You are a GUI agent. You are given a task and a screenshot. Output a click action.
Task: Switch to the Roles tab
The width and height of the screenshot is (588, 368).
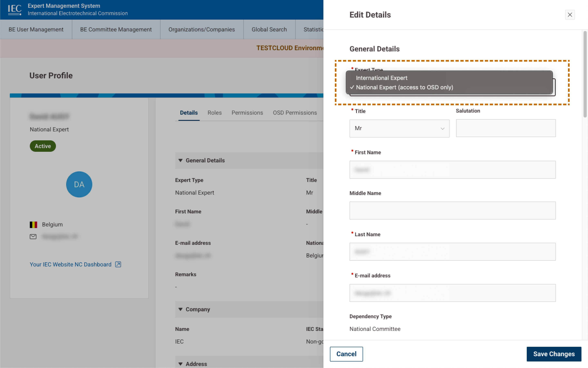214,113
